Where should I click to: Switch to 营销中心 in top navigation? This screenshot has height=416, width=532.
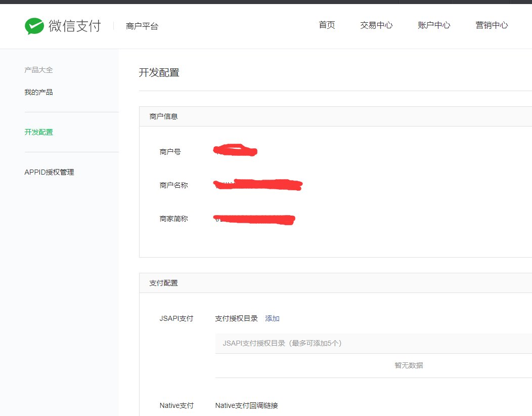[492, 25]
